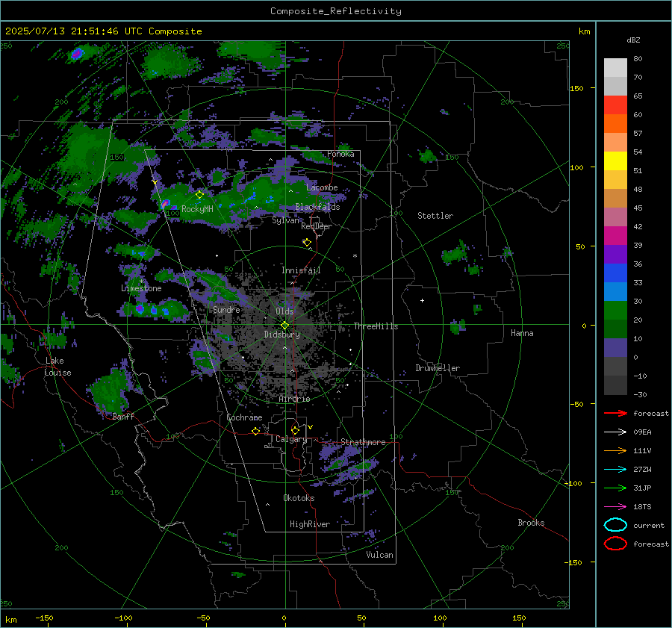The height and width of the screenshot is (628, 672).
Task: Click the -150 tick on bottom km axis
Action: (x=45, y=618)
